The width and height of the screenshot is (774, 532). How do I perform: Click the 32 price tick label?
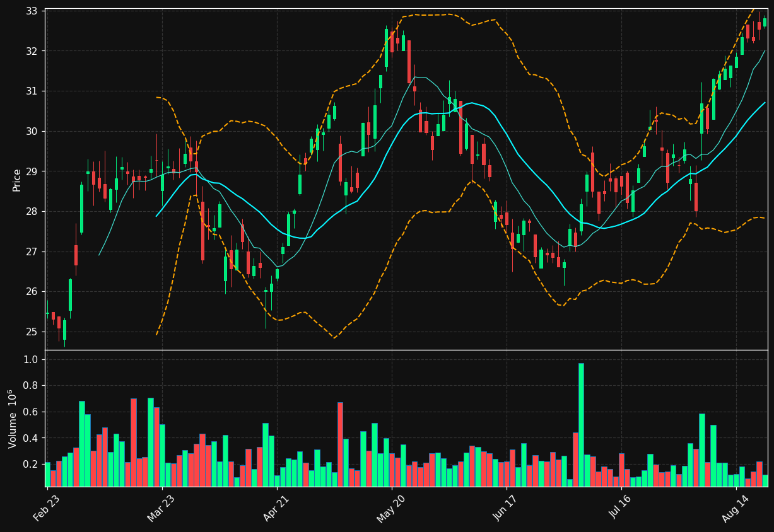coord(32,51)
